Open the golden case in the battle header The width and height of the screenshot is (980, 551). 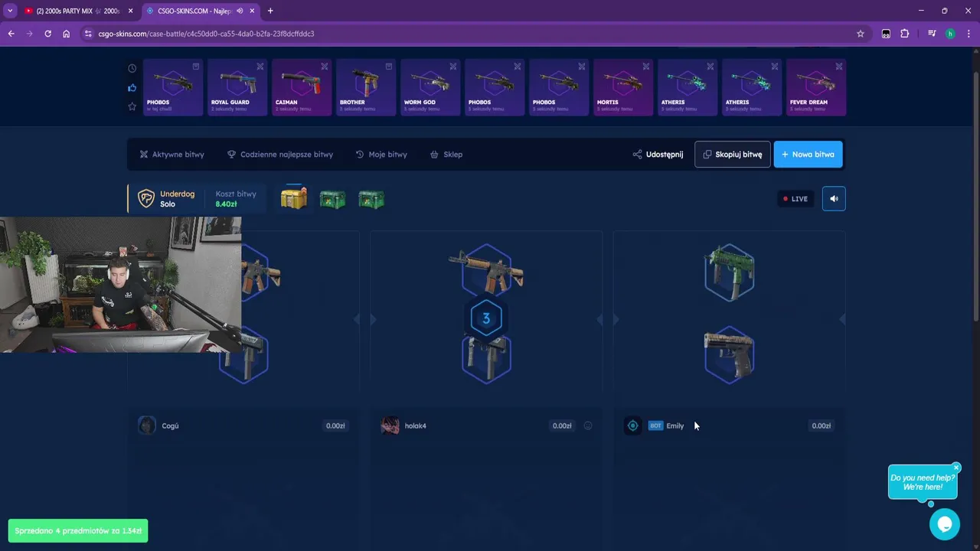tap(293, 198)
